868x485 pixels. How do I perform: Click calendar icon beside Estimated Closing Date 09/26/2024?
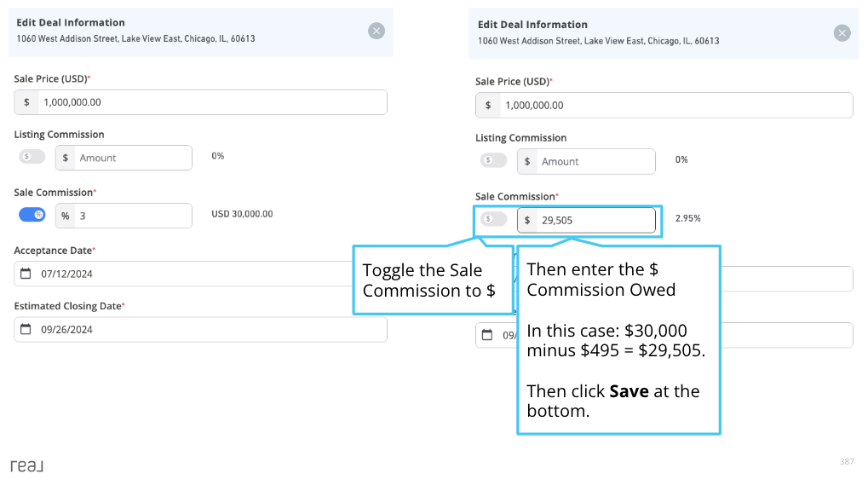pyautogui.click(x=26, y=329)
